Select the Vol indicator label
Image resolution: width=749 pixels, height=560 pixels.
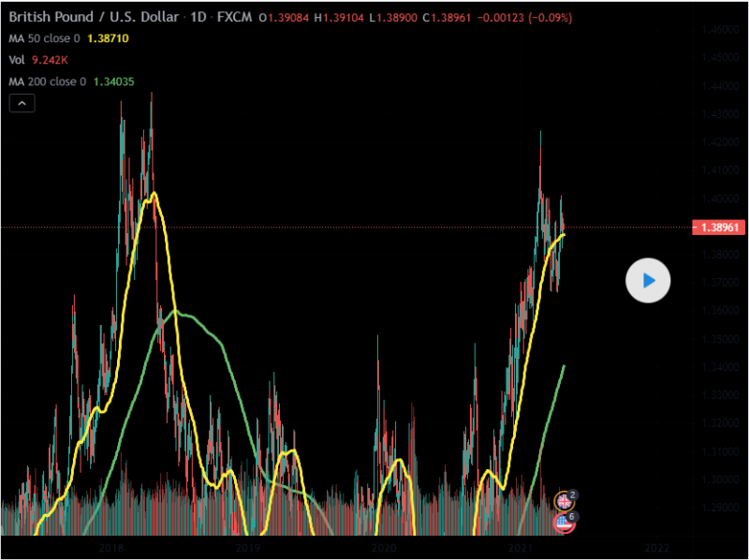tap(17, 61)
